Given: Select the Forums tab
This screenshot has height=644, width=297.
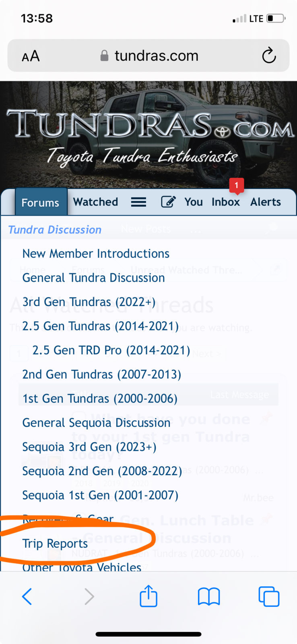Looking at the screenshot, I should coord(40,202).
